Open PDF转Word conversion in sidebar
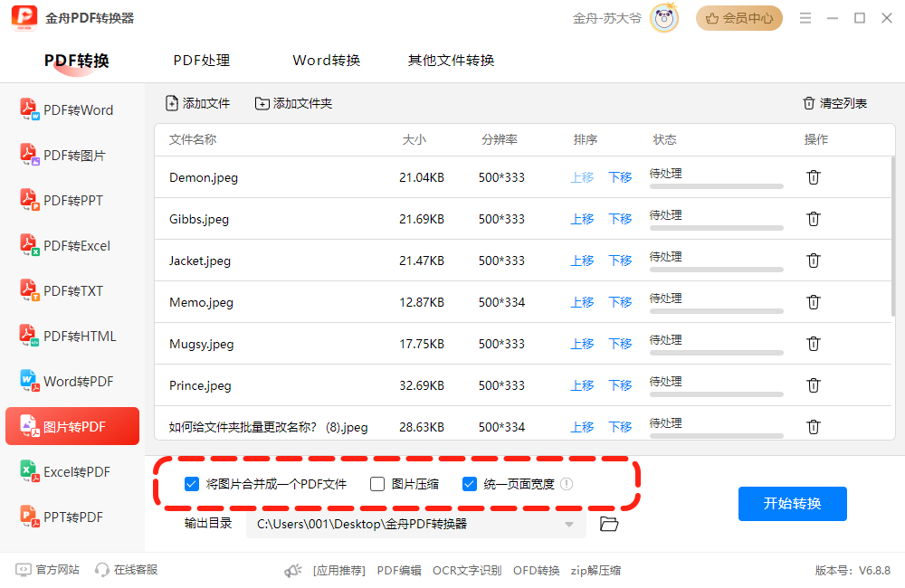Image resolution: width=905 pixels, height=588 pixels. [67, 109]
